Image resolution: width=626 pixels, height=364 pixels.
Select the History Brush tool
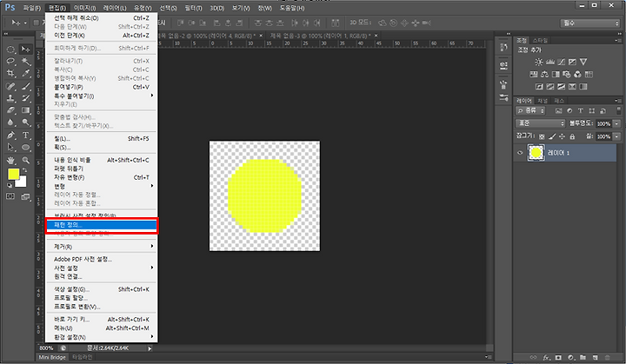coord(26,98)
